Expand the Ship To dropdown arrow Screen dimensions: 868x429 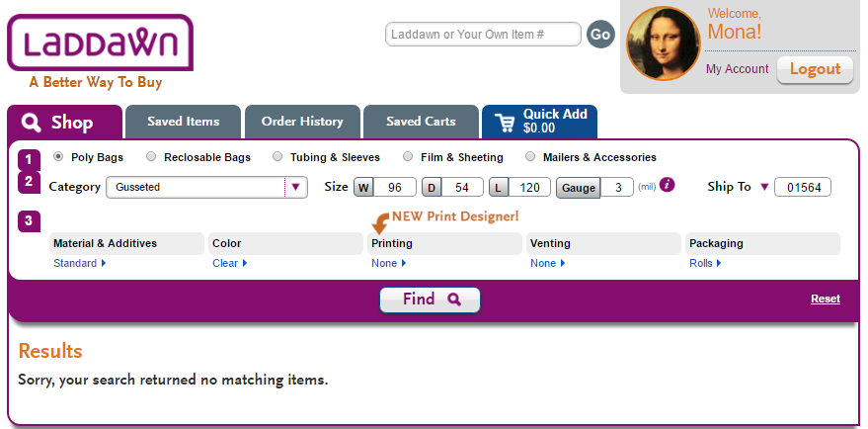click(764, 188)
